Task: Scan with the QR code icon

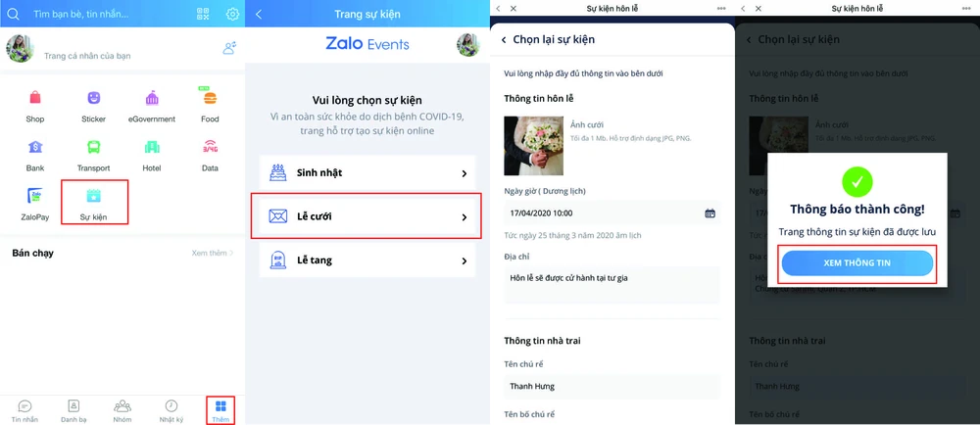Action: (203, 14)
